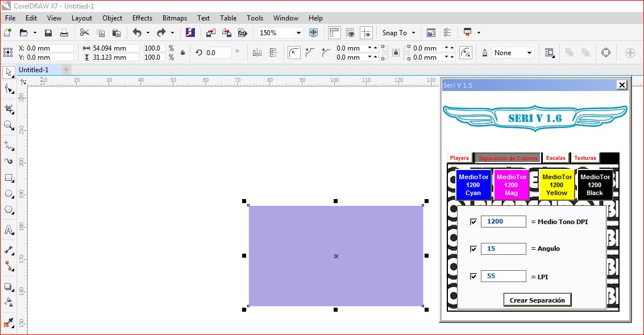Select the Freehand tool

(9, 145)
